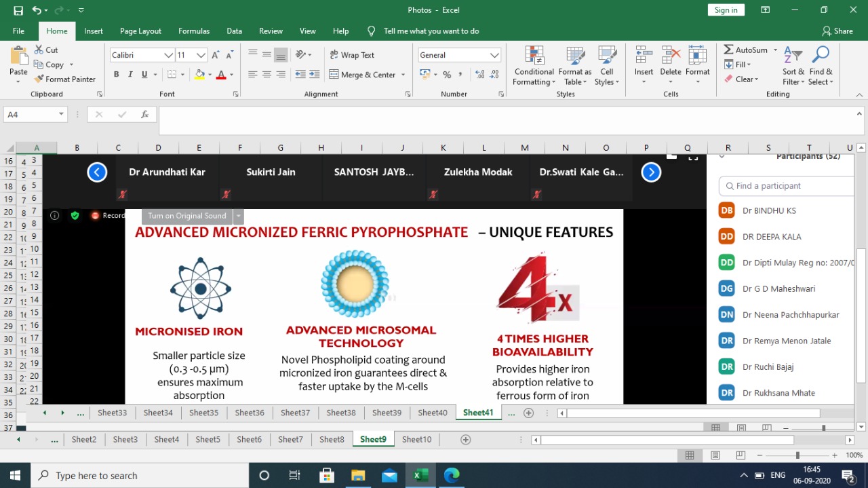Image resolution: width=868 pixels, height=488 pixels.
Task: Click the Format Painter icon
Action: (39, 79)
